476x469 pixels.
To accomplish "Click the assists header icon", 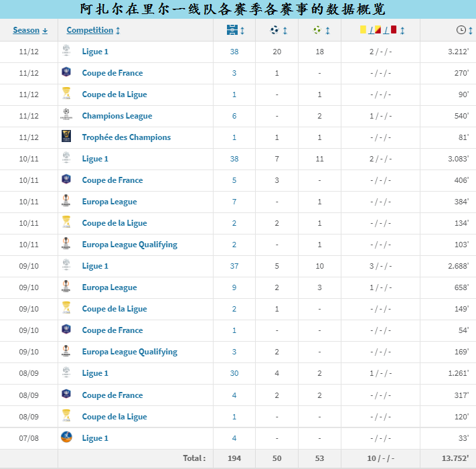I will click(x=317, y=30).
